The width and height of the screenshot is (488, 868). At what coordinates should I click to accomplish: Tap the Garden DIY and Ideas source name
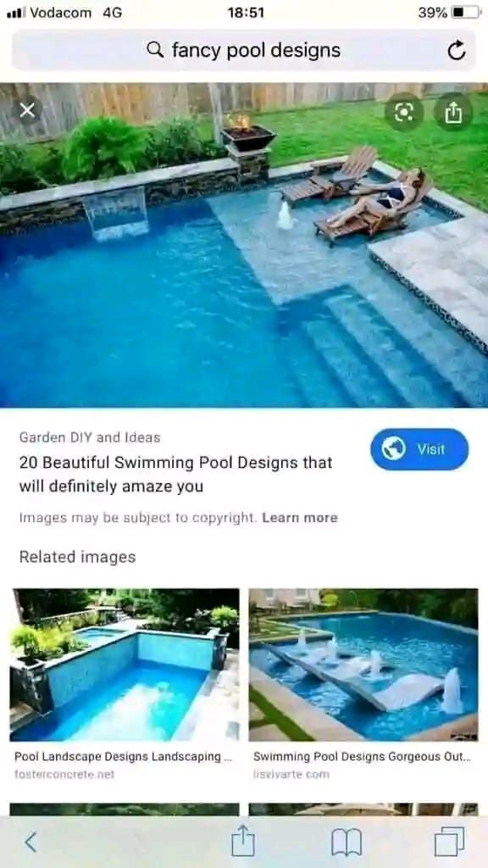90,437
